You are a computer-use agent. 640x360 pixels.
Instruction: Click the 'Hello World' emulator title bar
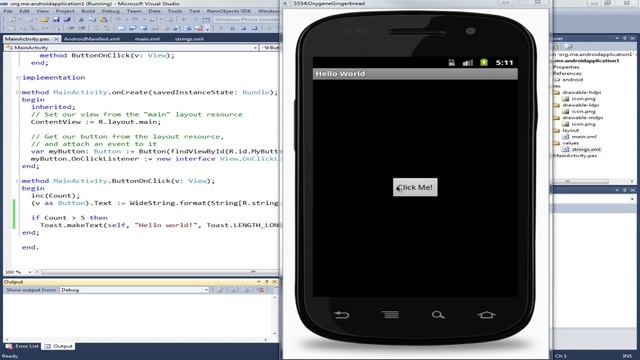415,74
